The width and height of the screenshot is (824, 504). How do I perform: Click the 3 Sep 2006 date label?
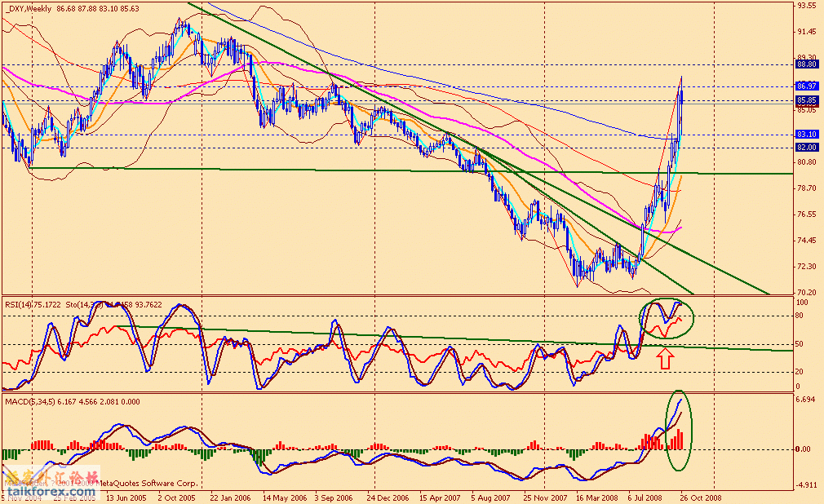334,497
